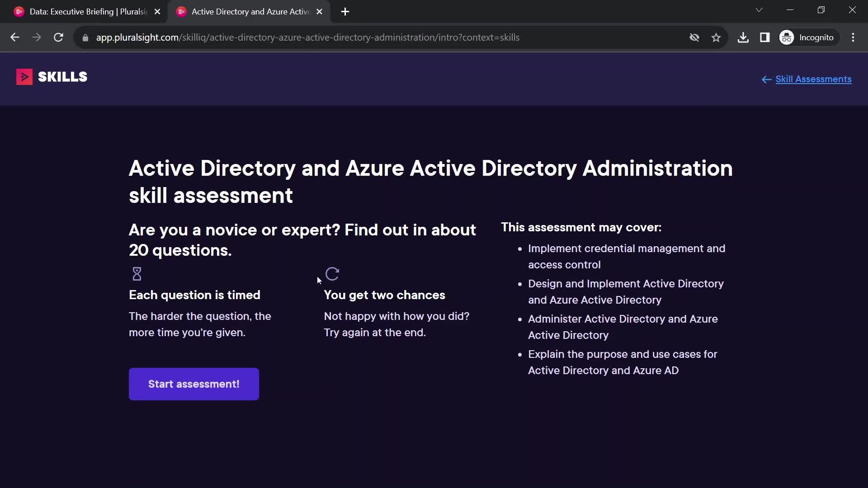Click the hourglass timed-question icon
This screenshot has height=488, width=868.
137,274
